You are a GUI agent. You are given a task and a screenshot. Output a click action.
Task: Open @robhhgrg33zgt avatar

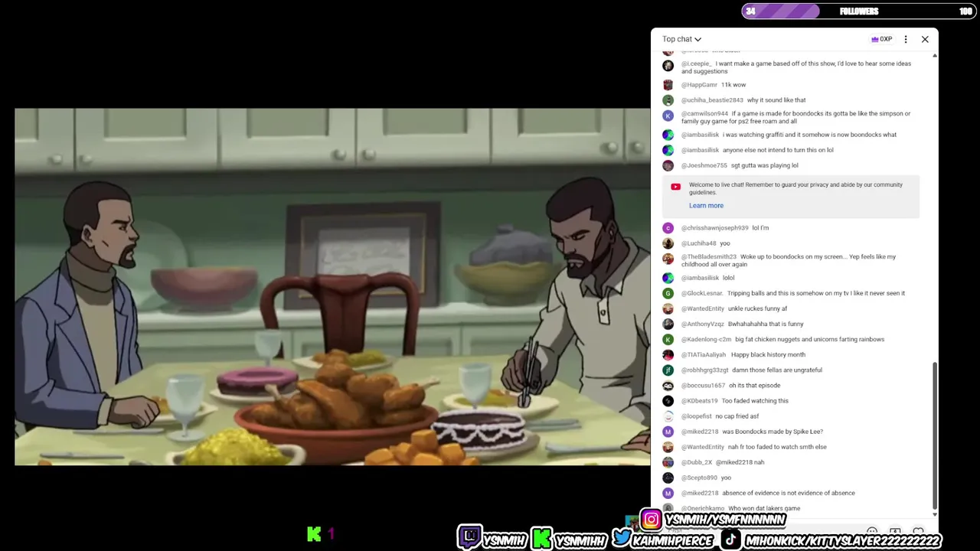pyautogui.click(x=668, y=370)
